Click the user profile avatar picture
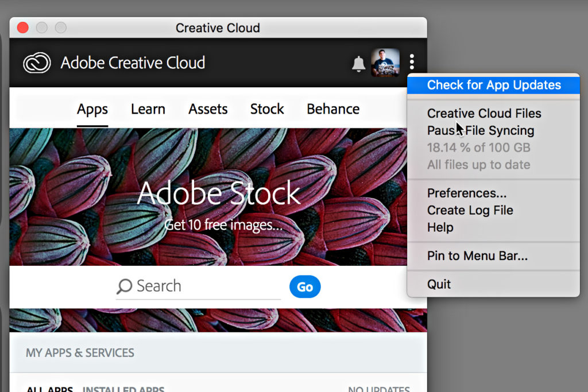This screenshot has height=392, width=588. point(385,63)
